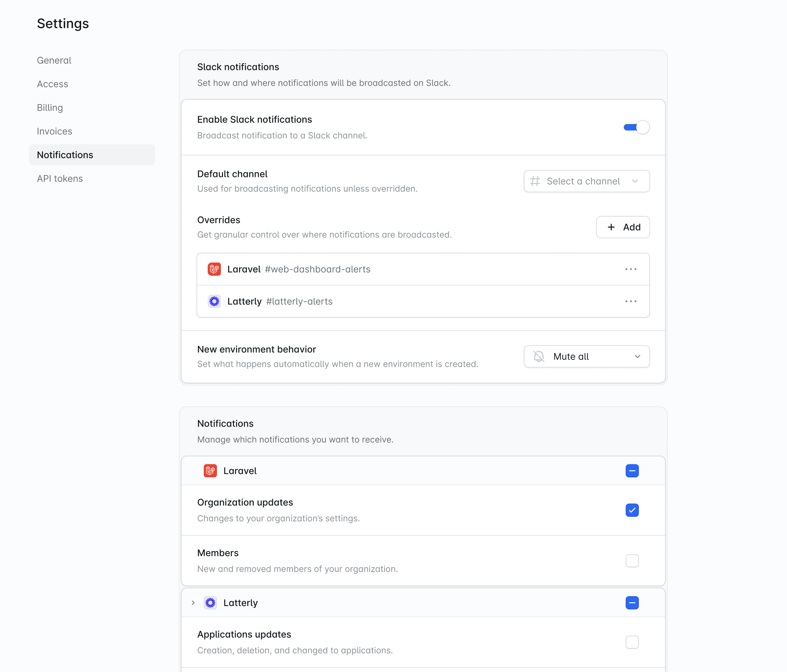Click the Applications updates label
The image size is (787, 672).
tap(244, 635)
